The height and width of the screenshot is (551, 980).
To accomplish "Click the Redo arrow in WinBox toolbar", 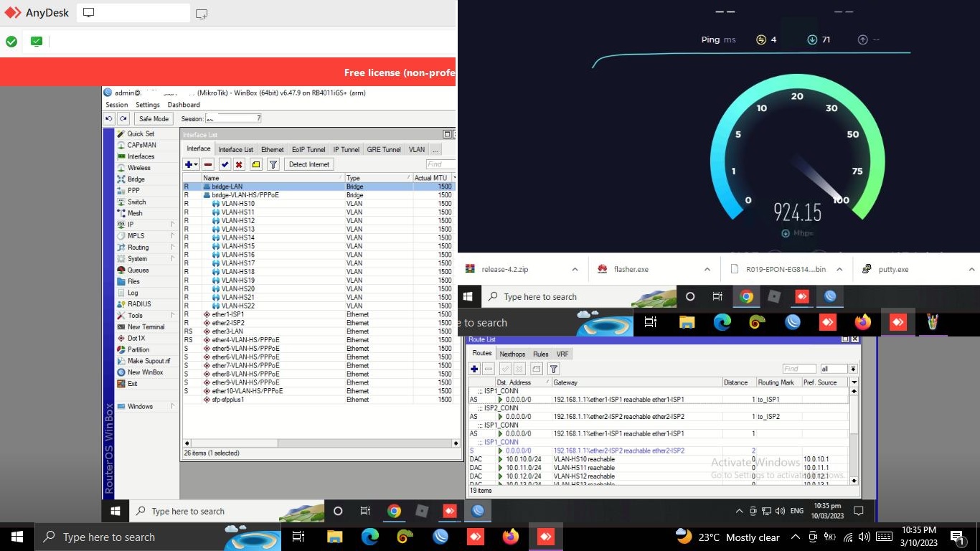I will pyautogui.click(x=123, y=118).
